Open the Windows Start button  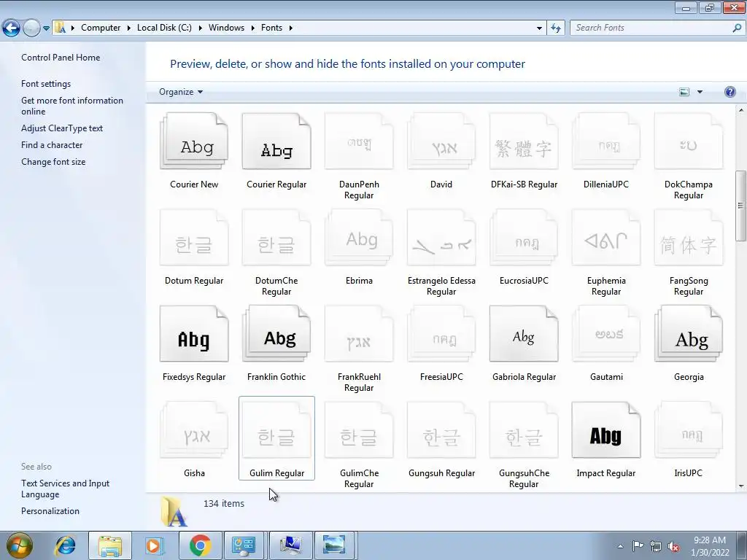click(19, 545)
